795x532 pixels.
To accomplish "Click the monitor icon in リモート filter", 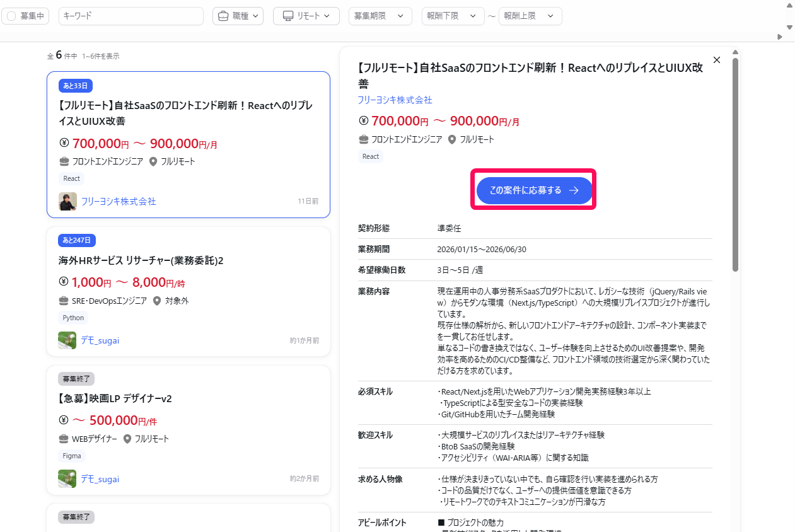I will tap(288, 16).
